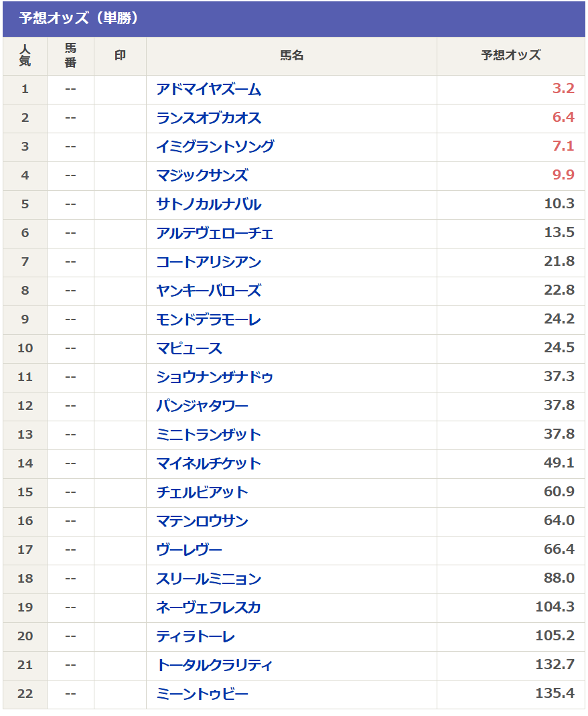Open モンドデラモーレ link

tap(209, 319)
